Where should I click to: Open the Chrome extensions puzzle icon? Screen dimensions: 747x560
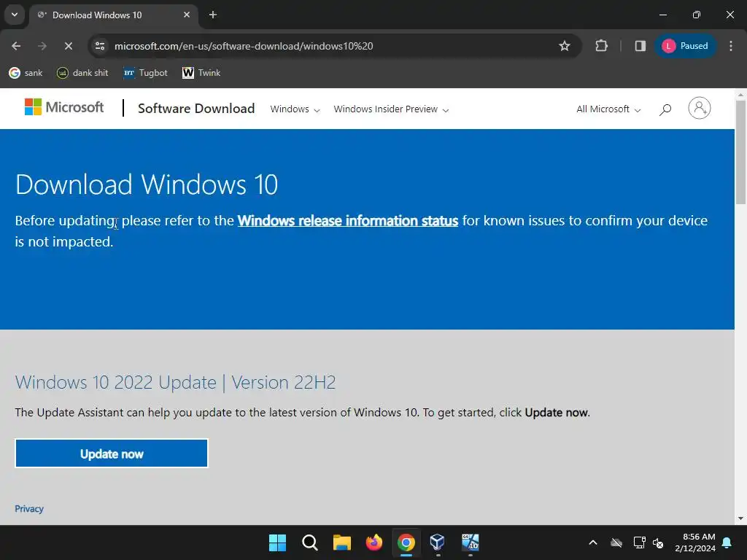[x=601, y=46]
